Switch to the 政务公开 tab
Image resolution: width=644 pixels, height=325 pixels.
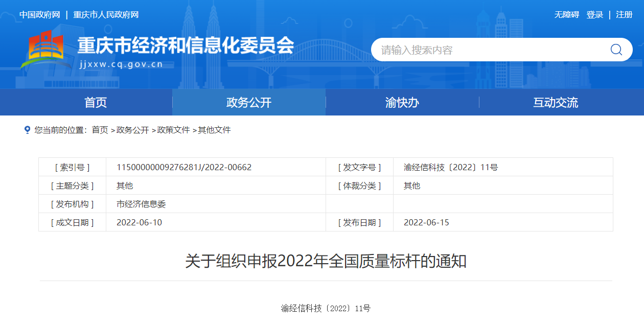(249, 102)
